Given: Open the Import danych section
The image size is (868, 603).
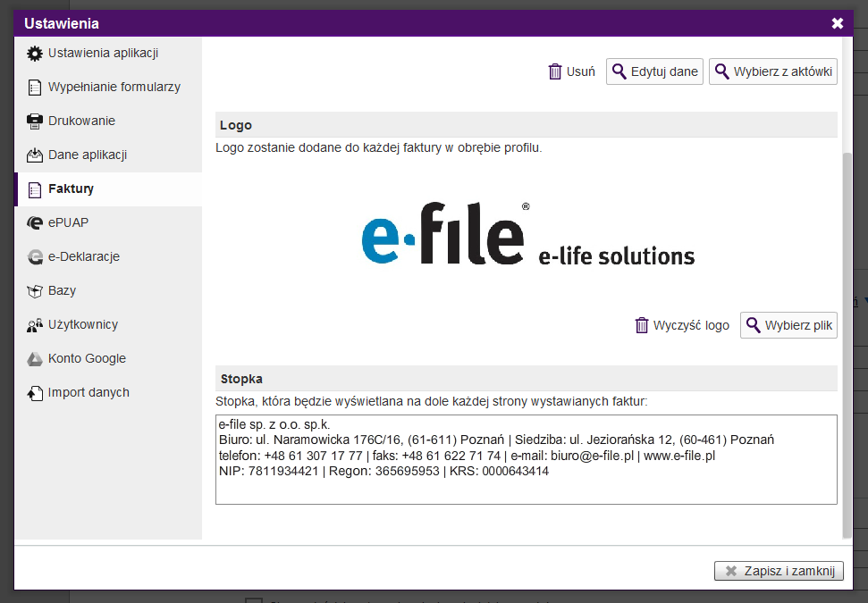Looking at the screenshot, I should (x=108, y=392).
